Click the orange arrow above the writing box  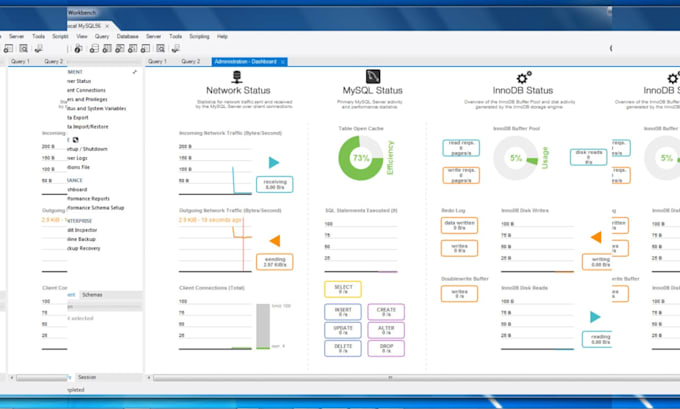click(596, 237)
